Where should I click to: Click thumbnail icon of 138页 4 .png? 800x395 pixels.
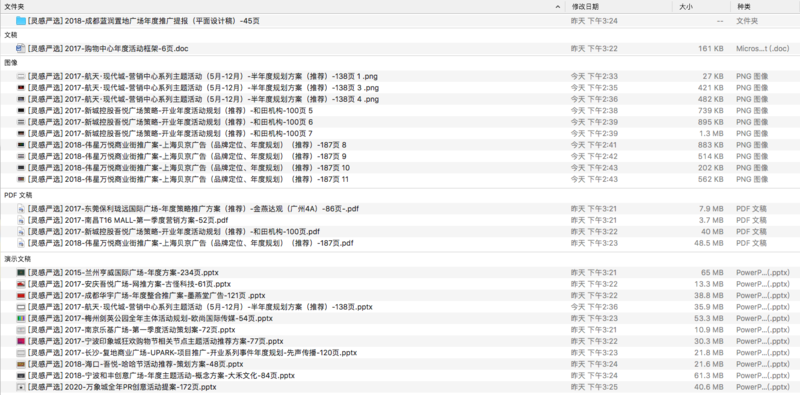pyautogui.click(x=21, y=99)
